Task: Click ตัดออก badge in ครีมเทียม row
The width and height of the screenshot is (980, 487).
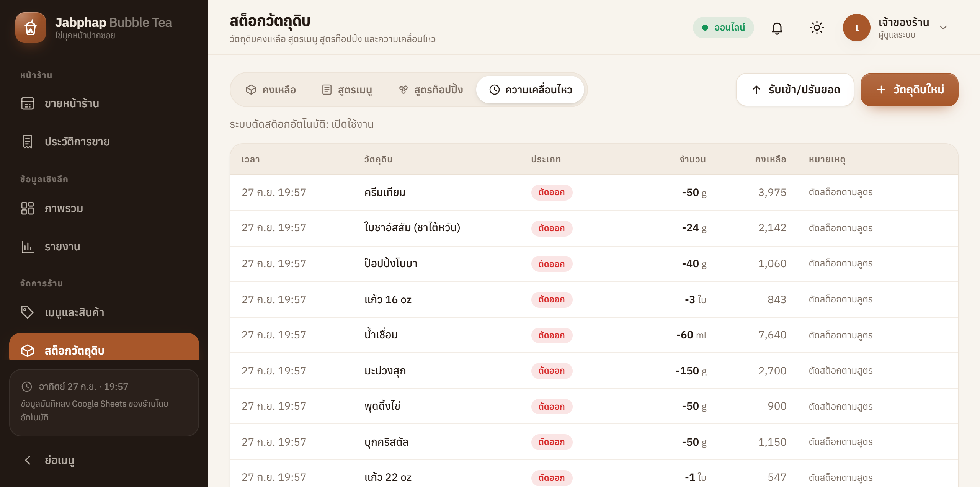Action: click(552, 192)
